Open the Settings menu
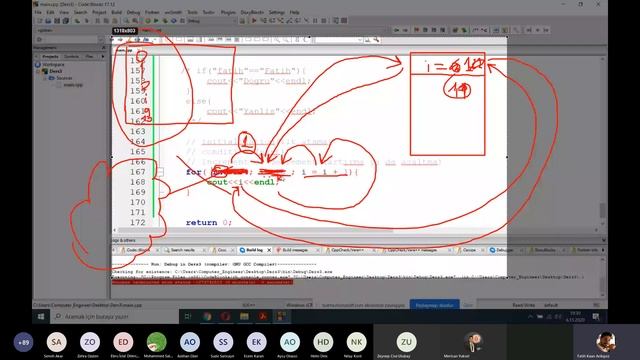The image size is (640, 360). click(x=276, y=12)
